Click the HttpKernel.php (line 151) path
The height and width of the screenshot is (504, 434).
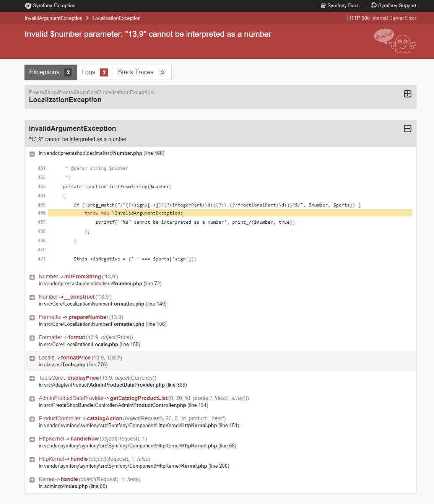(x=139, y=426)
